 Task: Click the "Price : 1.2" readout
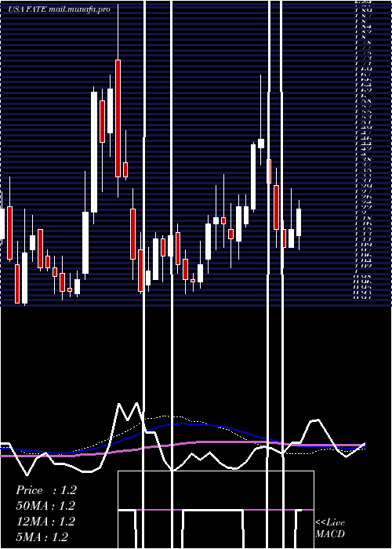coord(45,490)
